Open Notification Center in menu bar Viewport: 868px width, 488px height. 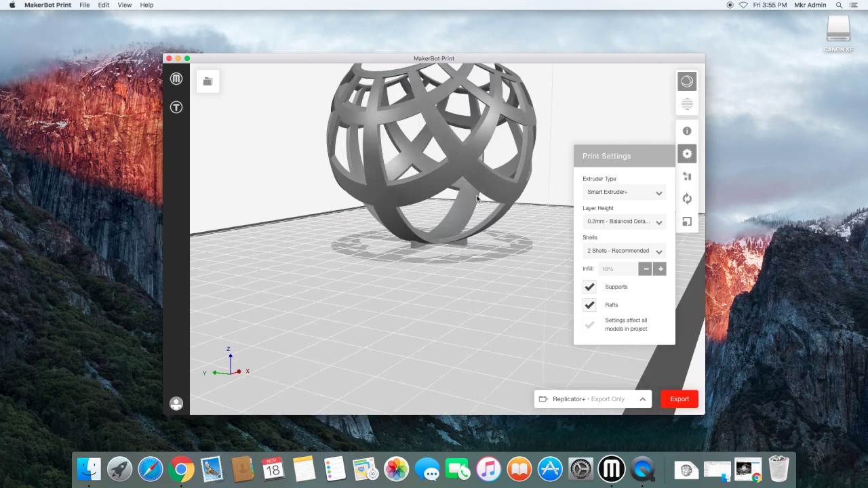tap(854, 5)
